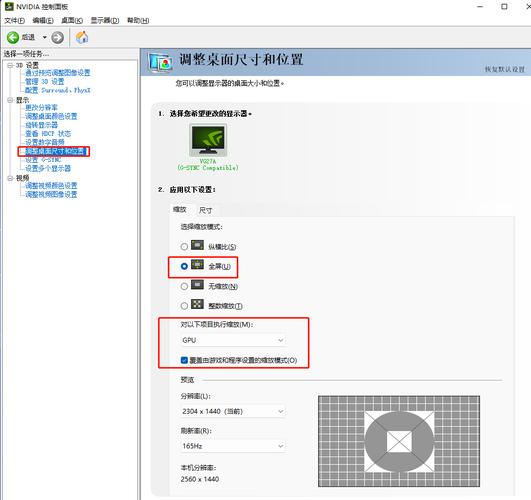Click the scaling preview test pattern image
This screenshot has height=500, width=531.
tap(399, 441)
